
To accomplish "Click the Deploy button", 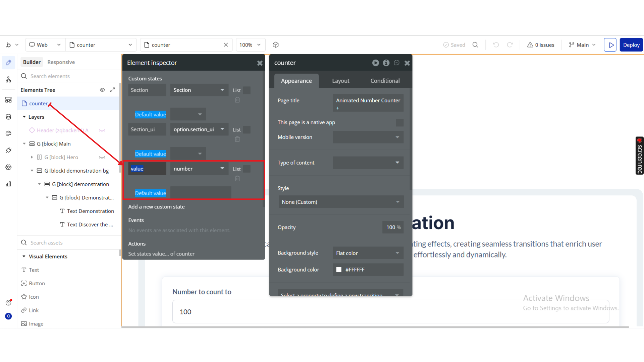I will point(631,45).
